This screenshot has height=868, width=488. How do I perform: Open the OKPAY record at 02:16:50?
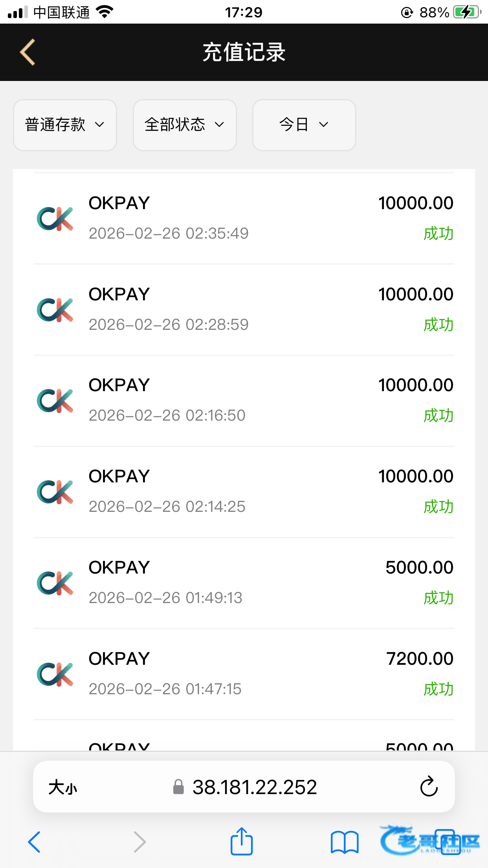(244, 401)
